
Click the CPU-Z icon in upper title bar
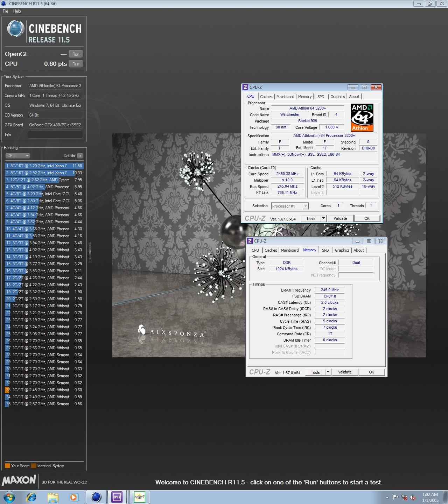pyautogui.click(x=245, y=87)
